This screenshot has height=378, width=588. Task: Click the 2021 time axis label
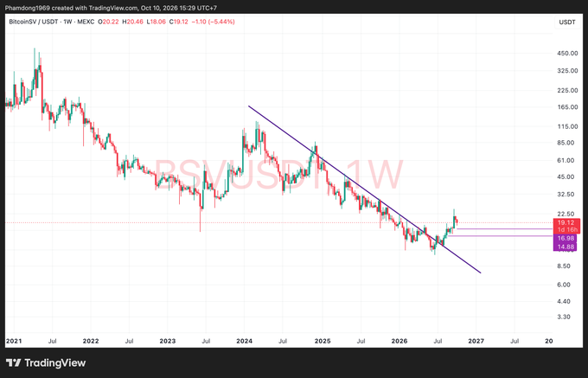pyautogui.click(x=14, y=341)
